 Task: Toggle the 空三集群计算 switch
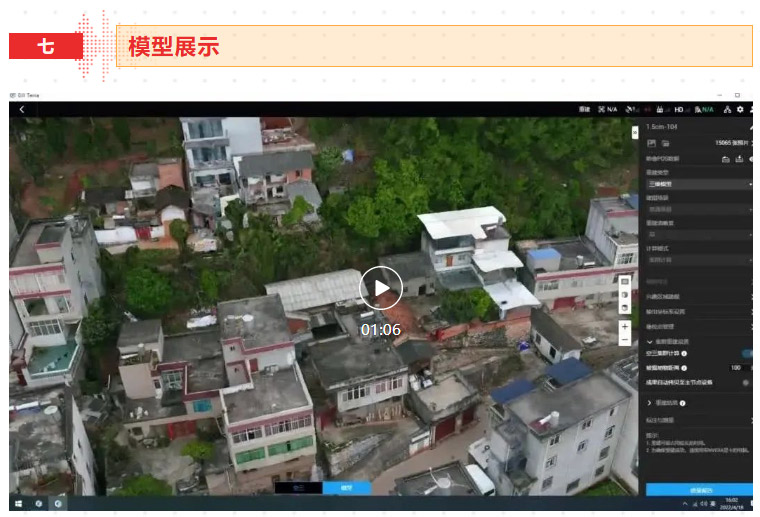click(746, 353)
